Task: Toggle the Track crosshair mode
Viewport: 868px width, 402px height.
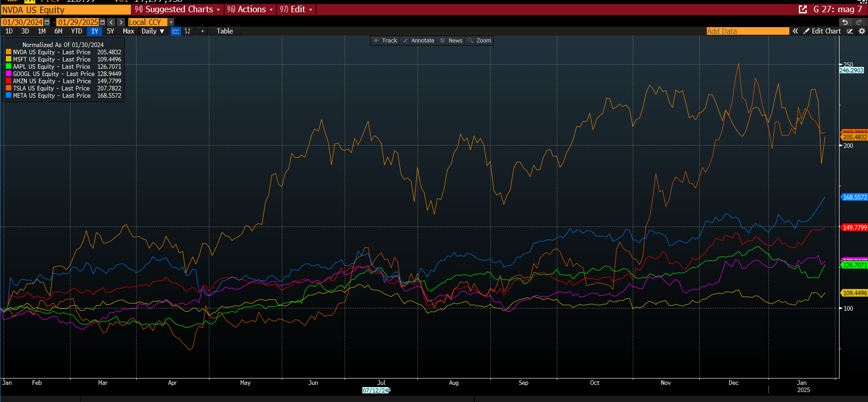Action: [385, 41]
